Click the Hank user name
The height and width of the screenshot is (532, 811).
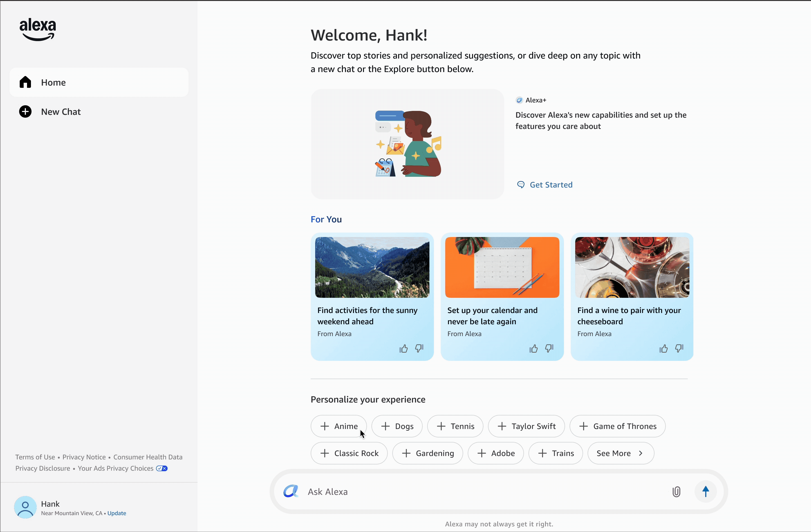click(50, 504)
